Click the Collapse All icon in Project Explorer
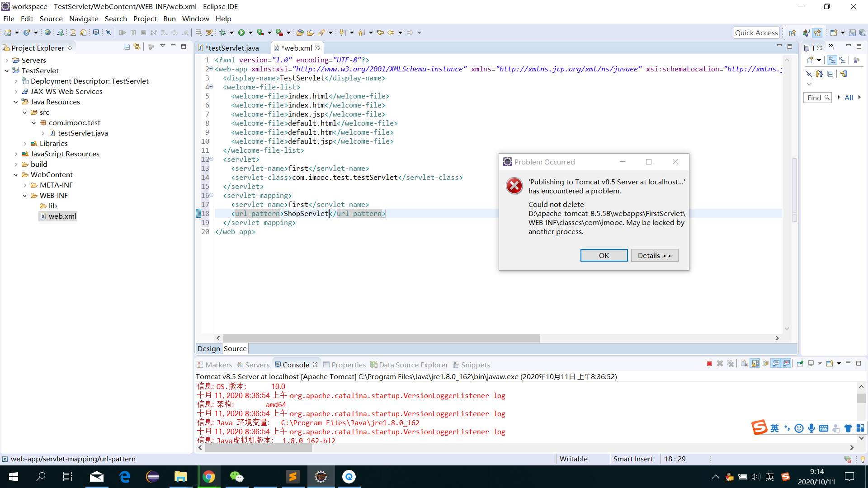The image size is (868, 488). coord(127,47)
